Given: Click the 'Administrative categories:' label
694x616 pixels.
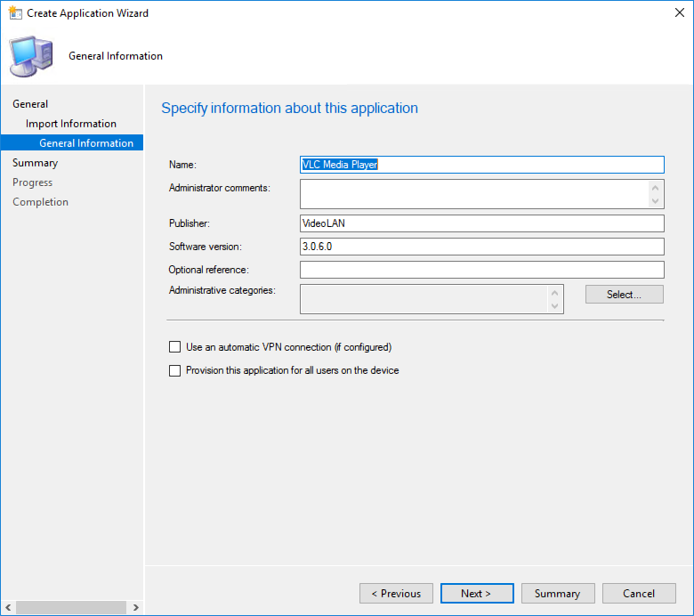Looking at the screenshot, I should 222,290.
